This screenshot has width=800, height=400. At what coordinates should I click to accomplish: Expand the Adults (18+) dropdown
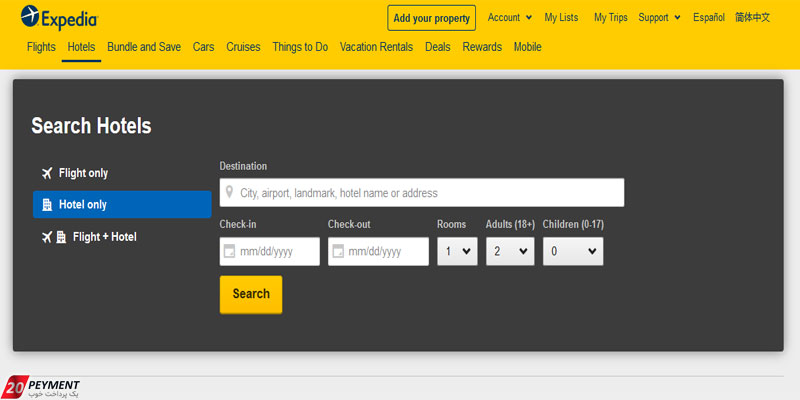tap(510, 251)
